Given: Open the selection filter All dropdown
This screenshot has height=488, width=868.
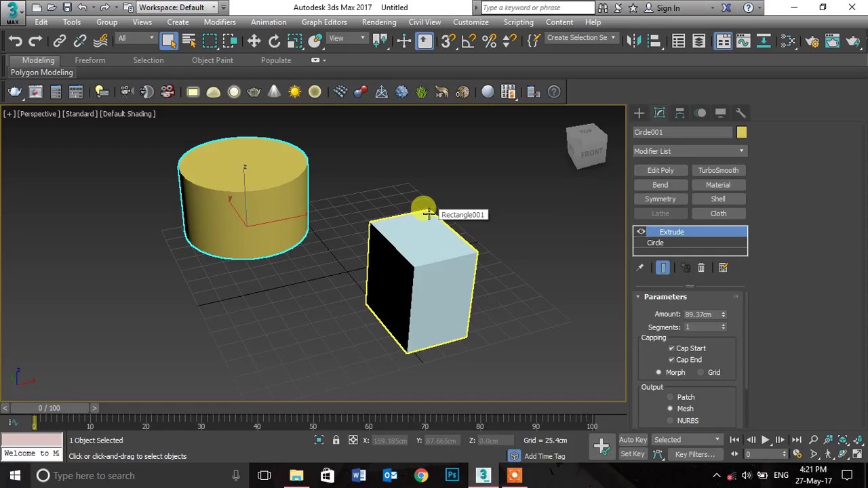Looking at the screenshot, I should coord(135,38).
